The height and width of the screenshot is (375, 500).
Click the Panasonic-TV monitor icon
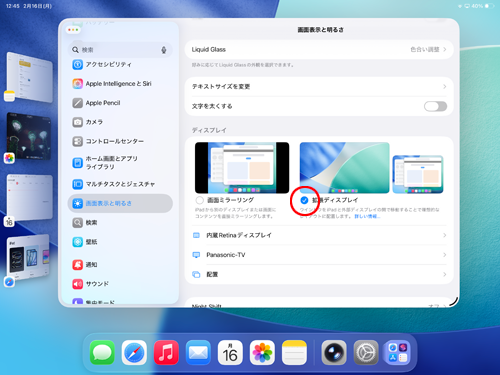click(x=196, y=255)
